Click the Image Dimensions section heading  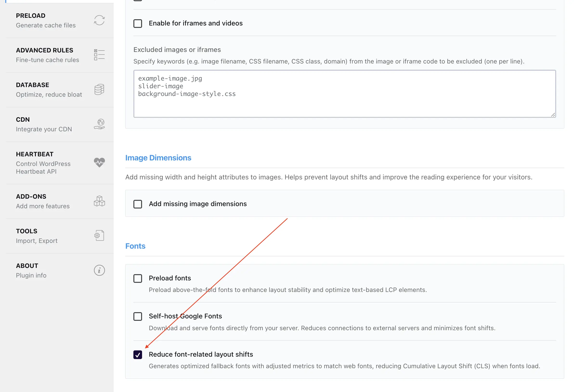tap(158, 158)
